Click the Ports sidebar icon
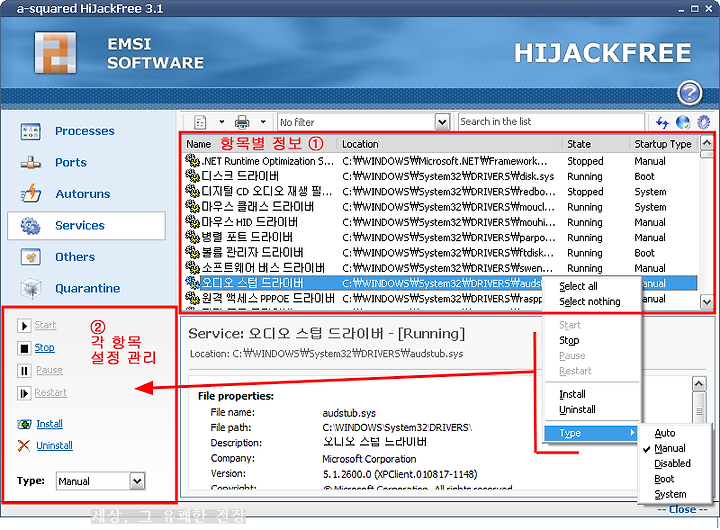Image resolution: width=720 pixels, height=530 pixels. pyautogui.click(x=30, y=163)
